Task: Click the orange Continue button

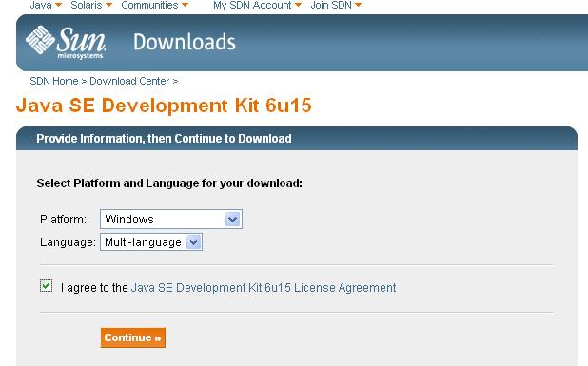Action: pos(133,337)
